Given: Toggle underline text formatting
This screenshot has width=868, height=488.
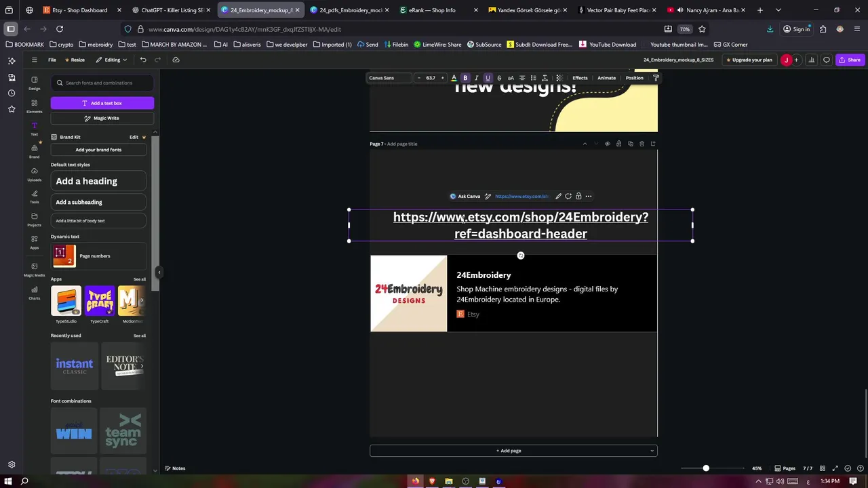Looking at the screenshot, I should [488, 78].
